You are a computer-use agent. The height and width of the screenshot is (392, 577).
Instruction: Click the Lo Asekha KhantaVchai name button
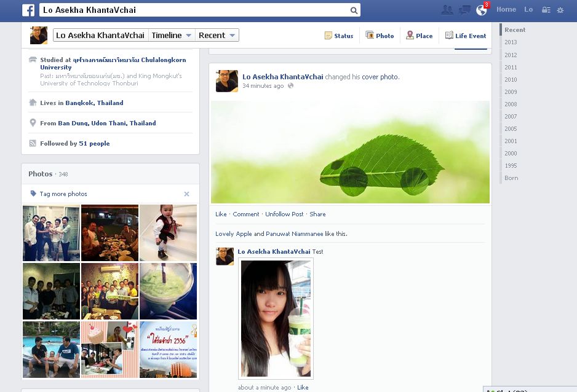click(100, 35)
